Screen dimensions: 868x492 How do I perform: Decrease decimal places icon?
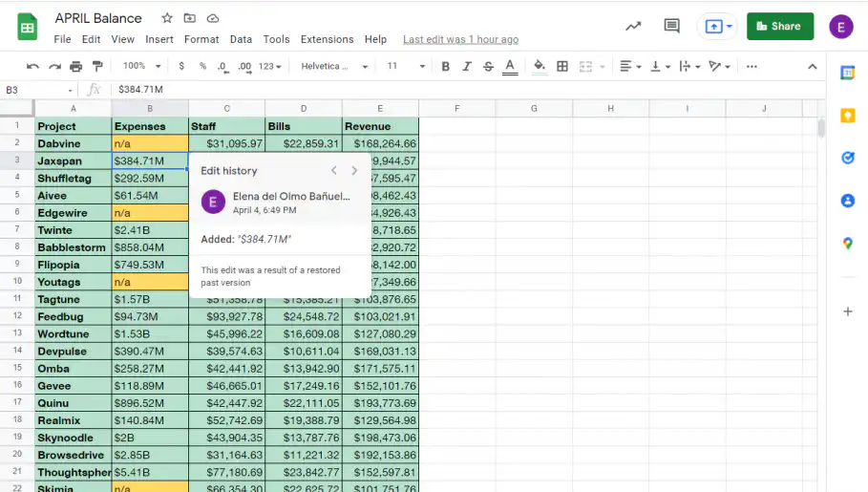[x=222, y=67]
